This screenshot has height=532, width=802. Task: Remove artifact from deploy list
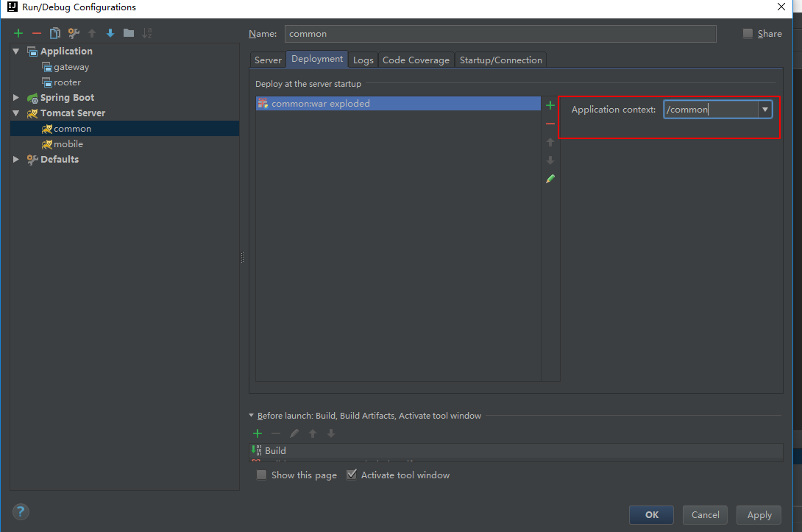point(550,124)
